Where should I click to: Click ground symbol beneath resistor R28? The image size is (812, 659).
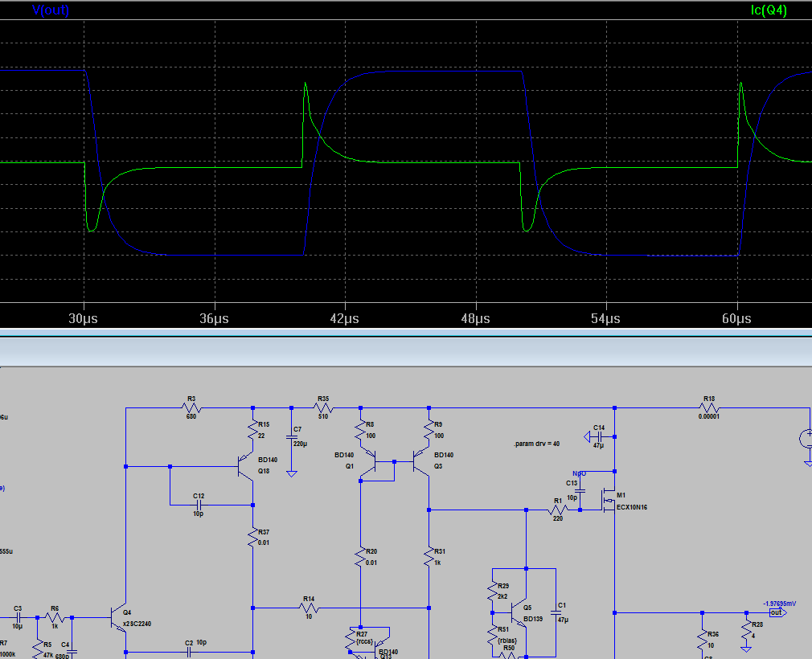[x=746, y=649]
